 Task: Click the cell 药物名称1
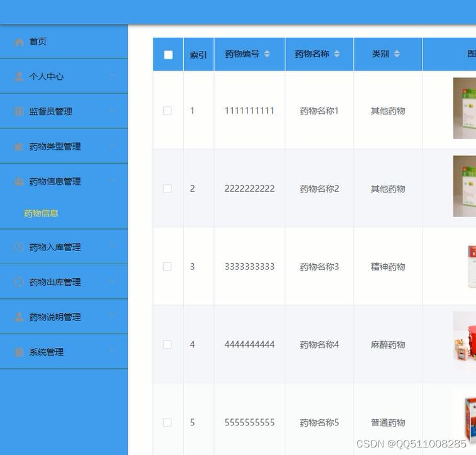pyautogui.click(x=319, y=111)
